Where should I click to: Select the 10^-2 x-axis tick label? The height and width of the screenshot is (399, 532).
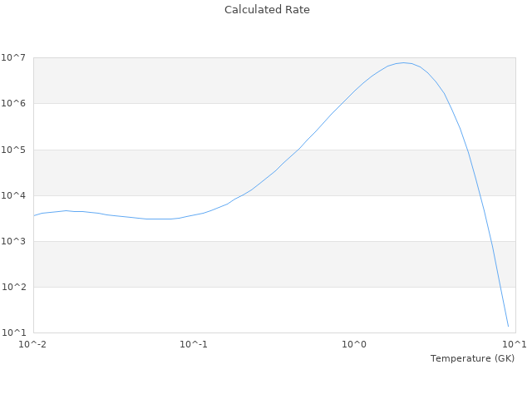pos(33,345)
